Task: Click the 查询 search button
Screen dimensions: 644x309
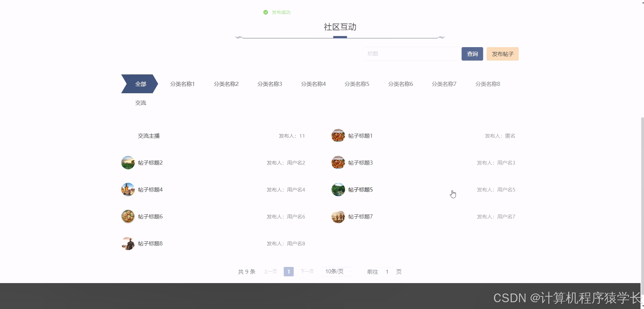Action: click(472, 54)
